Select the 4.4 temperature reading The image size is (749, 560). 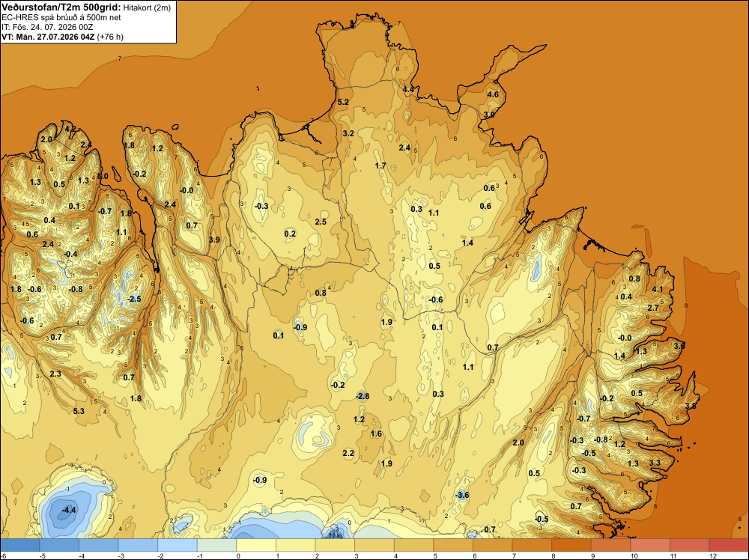(x=408, y=89)
